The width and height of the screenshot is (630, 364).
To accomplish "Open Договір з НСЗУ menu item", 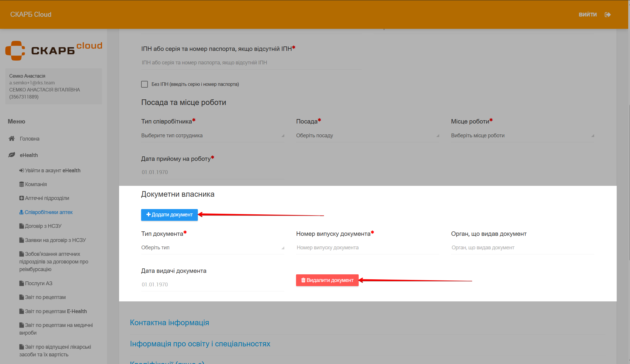I will point(43,226).
